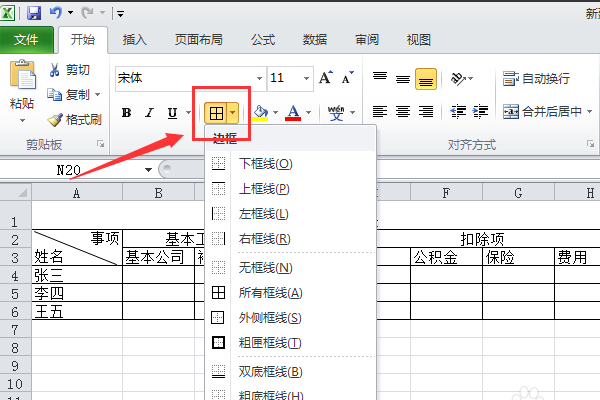This screenshot has height=400, width=600.
Task: Click the Name Box showing N20
Action: (x=69, y=170)
